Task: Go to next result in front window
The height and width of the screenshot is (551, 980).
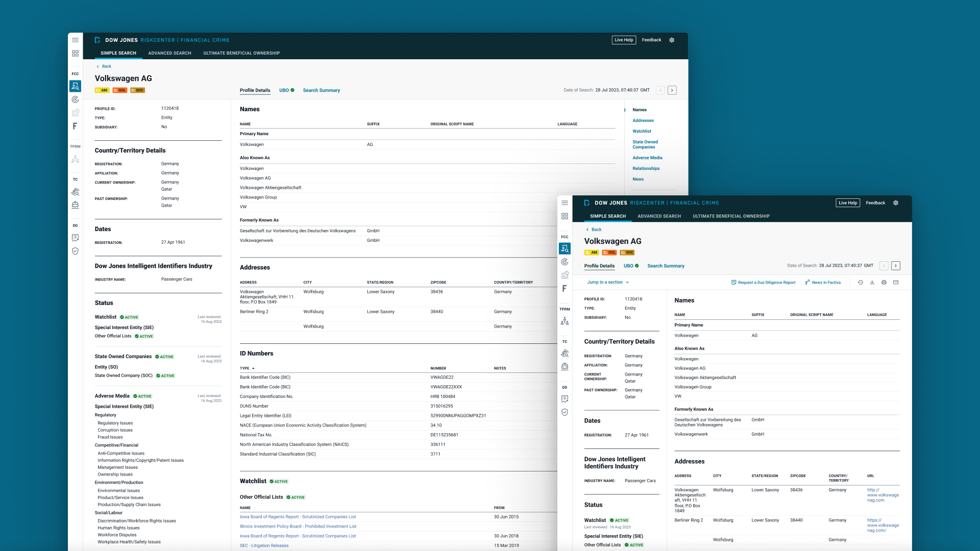Action: 896,266
